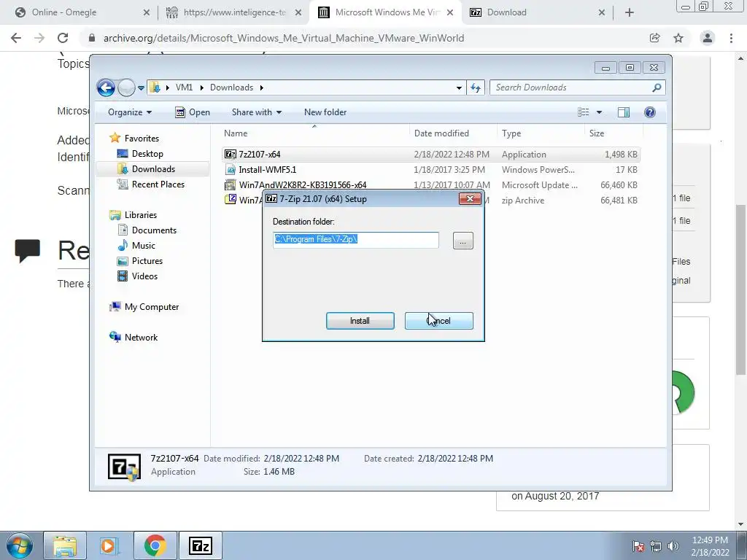Open Explorer help icon
The image size is (747, 560).
pos(649,112)
